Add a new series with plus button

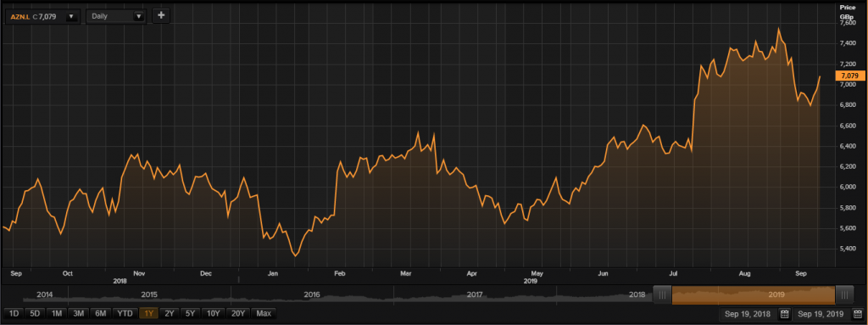tap(161, 15)
